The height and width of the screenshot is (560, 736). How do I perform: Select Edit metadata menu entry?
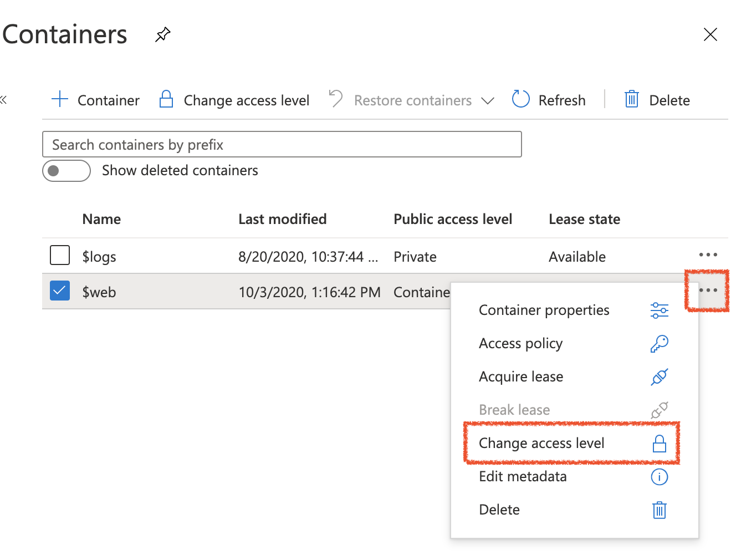click(x=574, y=476)
